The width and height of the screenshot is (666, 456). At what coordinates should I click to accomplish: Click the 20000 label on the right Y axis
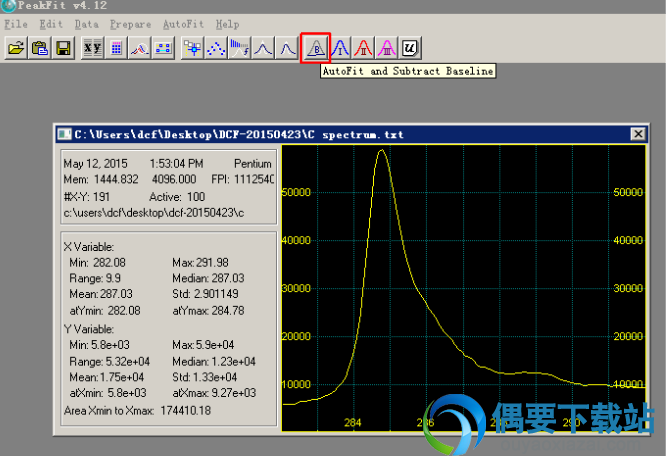pos(629,336)
